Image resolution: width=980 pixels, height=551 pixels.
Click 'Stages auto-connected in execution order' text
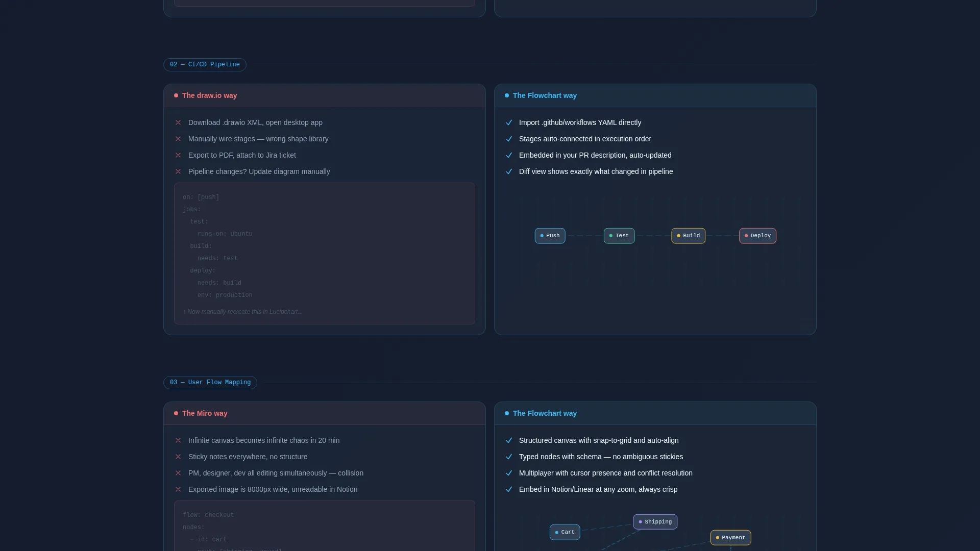(585, 139)
